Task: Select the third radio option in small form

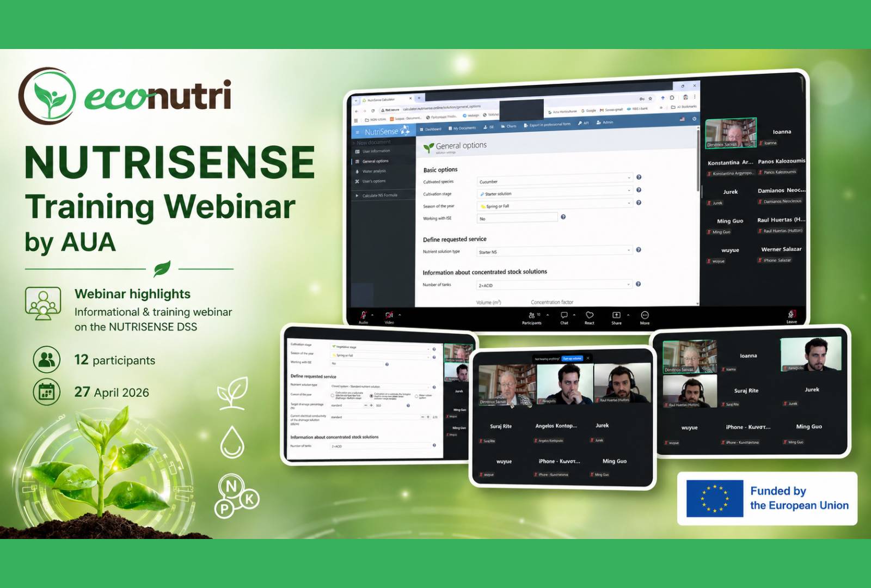Action: [x=416, y=396]
